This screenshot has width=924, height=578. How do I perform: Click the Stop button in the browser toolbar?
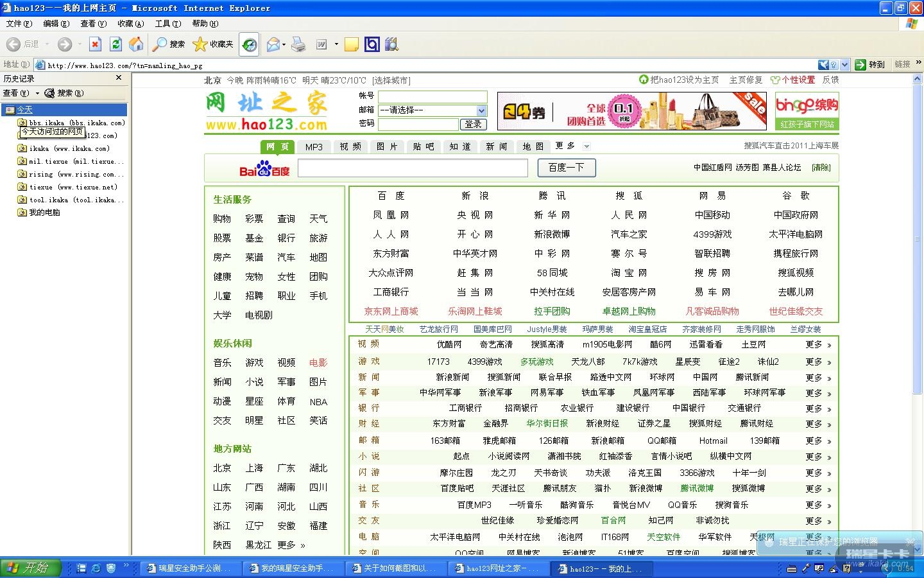[95, 44]
